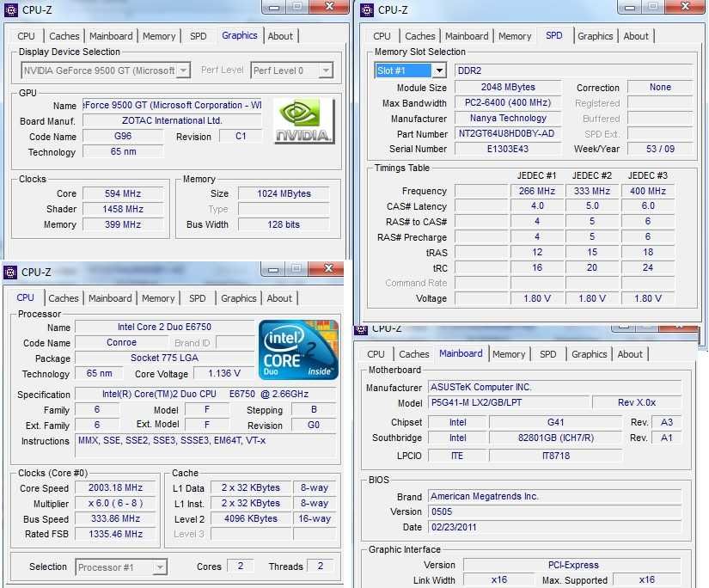Show Graphics tab in the ASUSTeK motherboard window
Screen dimensions: 709x588
point(590,354)
